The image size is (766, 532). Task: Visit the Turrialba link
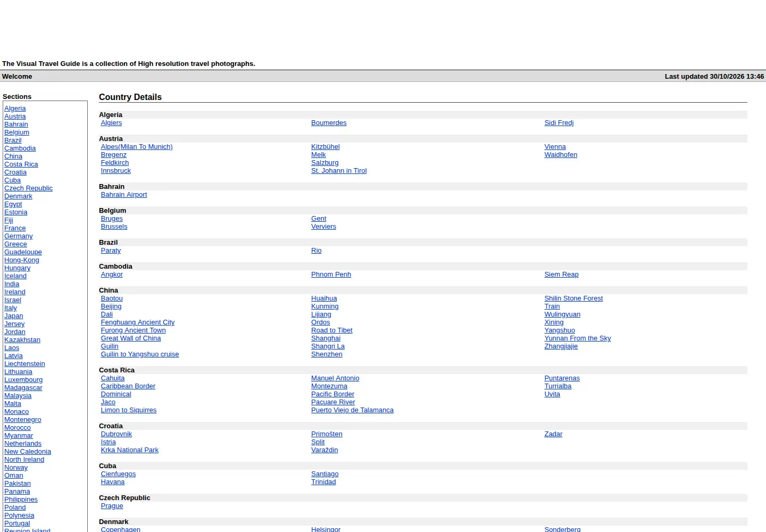pyautogui.click(x=557, y=386)
